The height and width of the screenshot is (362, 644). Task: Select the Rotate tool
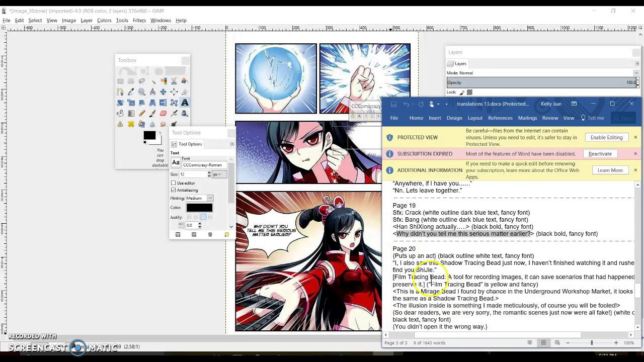click(x=120, y=103)
